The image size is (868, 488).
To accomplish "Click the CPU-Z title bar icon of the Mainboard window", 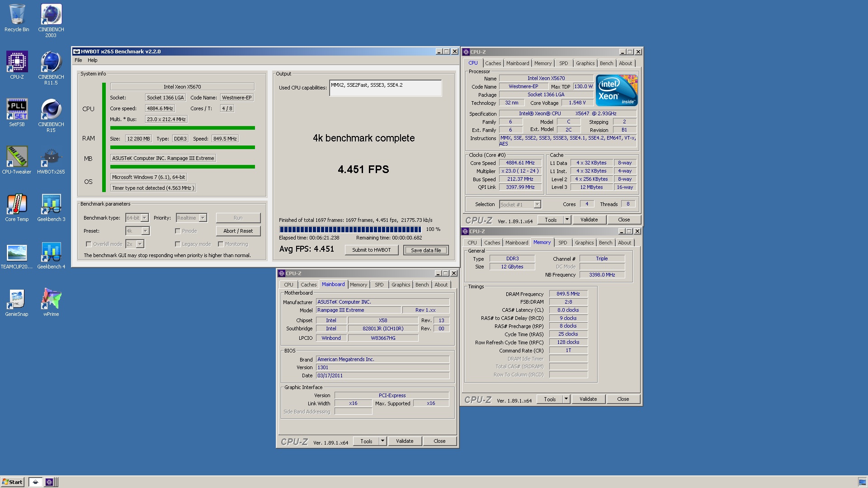I will click(282, 273).
